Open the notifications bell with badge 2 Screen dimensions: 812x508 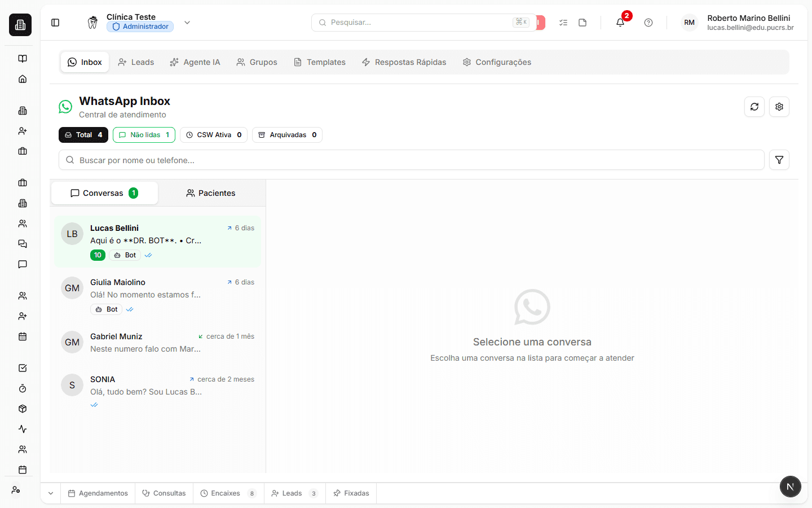[620, 23]
